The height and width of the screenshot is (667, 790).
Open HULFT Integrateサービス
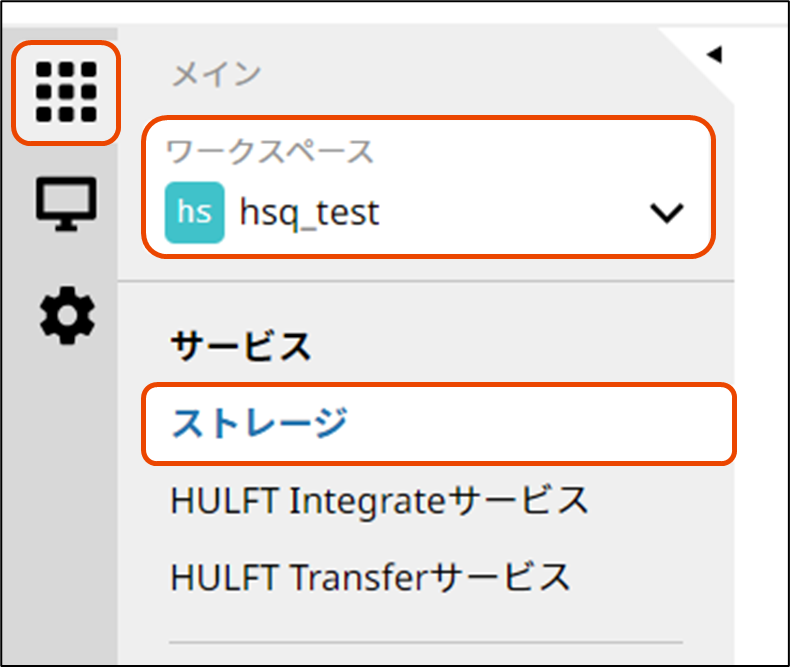[380, 501]
